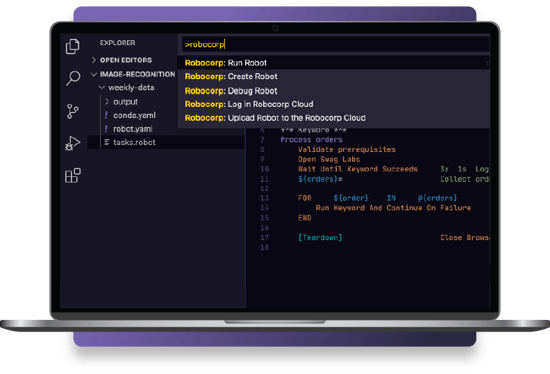Click line number 18 in the gutter
This screenshot has width=550, height=374.
tap(264, 247)
